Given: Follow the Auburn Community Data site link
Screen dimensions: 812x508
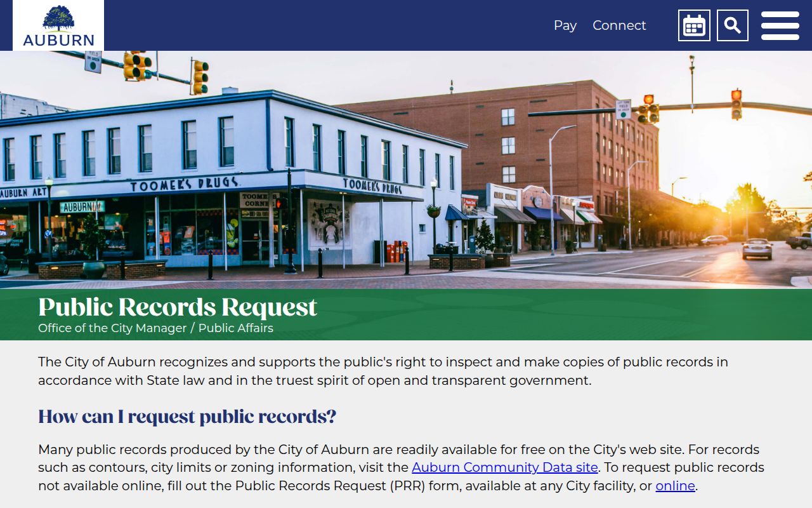Looking at the screenshot, I should click(505, 467).
